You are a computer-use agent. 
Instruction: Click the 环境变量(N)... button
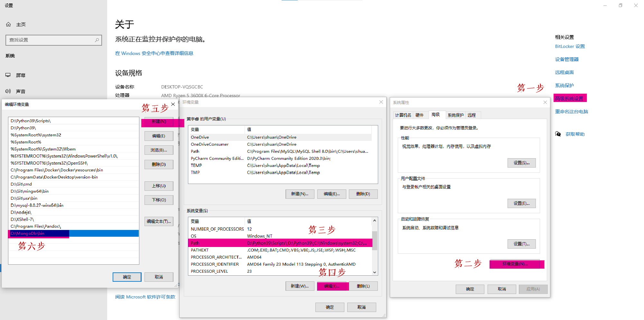point(515,264)
